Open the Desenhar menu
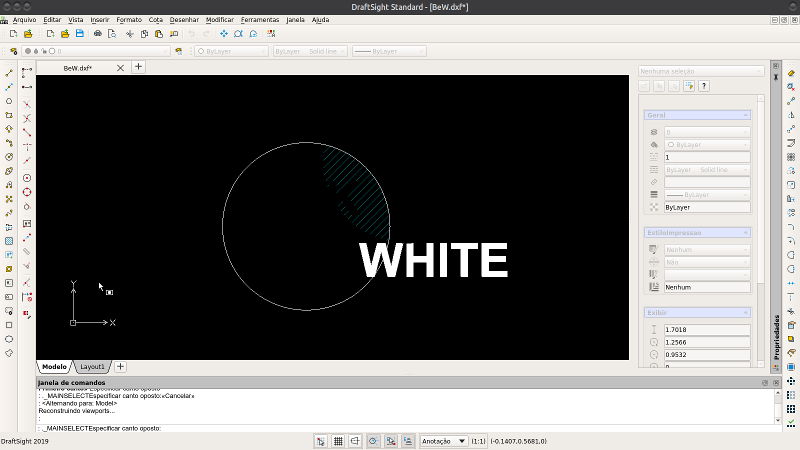The image size is (800, 450). [x=184, y=19]
